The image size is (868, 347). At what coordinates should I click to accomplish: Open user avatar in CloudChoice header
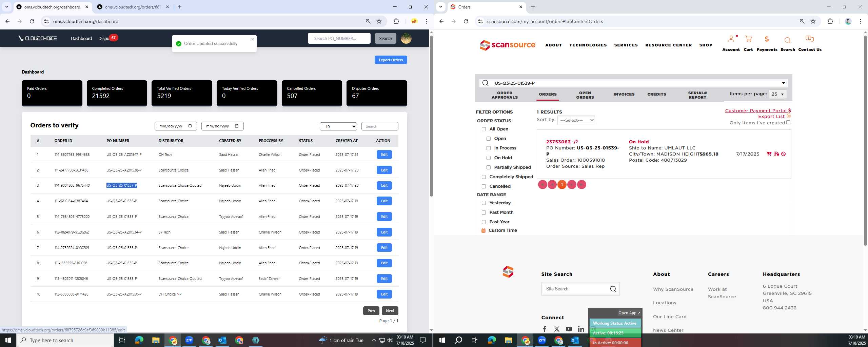(x=406, y=38)
